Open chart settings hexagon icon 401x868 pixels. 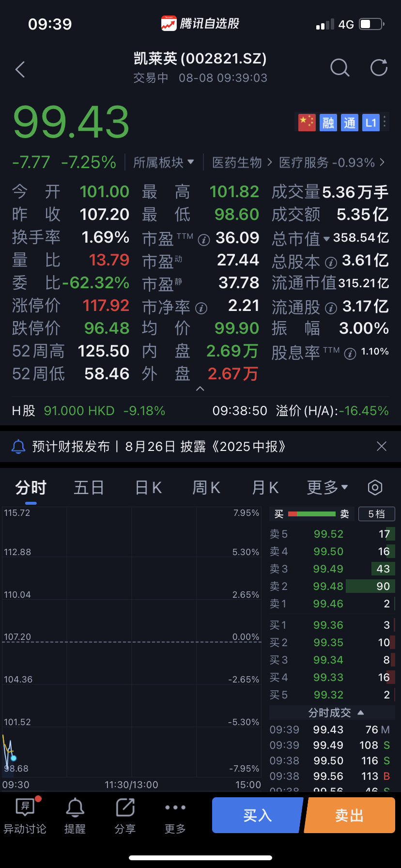375,487
